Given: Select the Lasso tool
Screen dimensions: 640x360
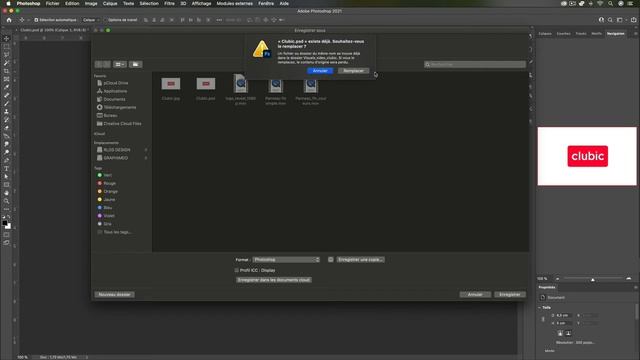Looking at the screenshot, I should click(6, 55).
